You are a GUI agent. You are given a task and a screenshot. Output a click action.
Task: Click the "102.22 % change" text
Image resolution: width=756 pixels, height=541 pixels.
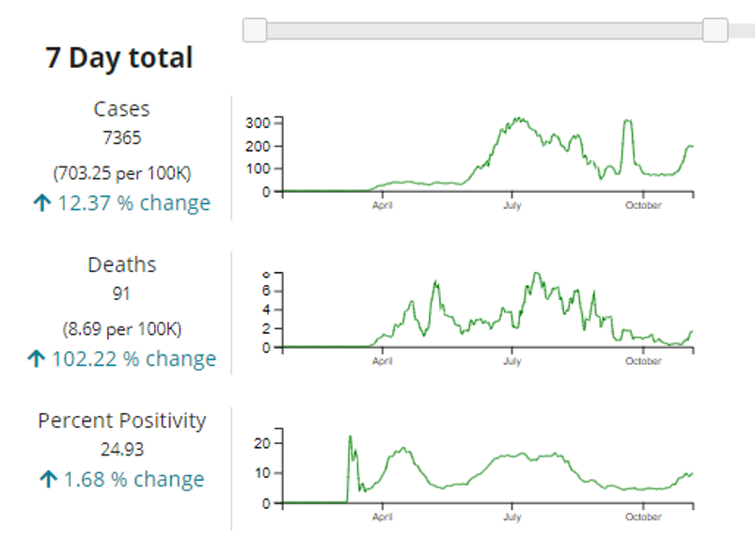coord(134,359)
